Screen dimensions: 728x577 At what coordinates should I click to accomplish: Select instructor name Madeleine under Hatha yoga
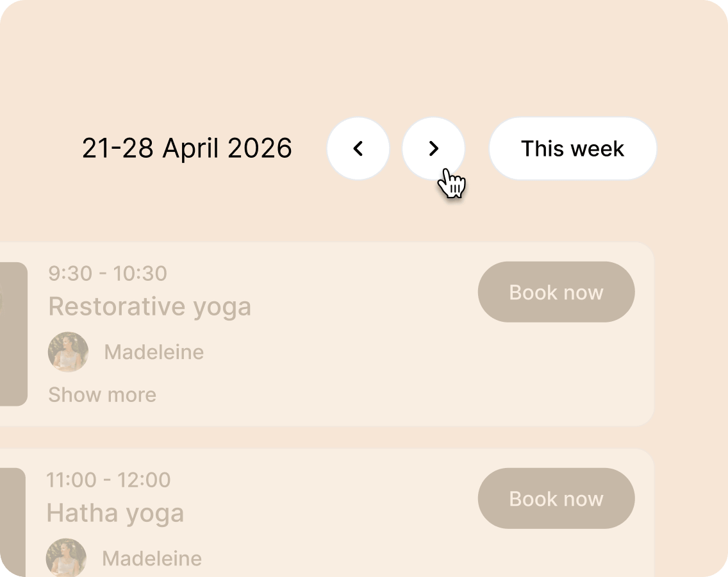[152, 558]
